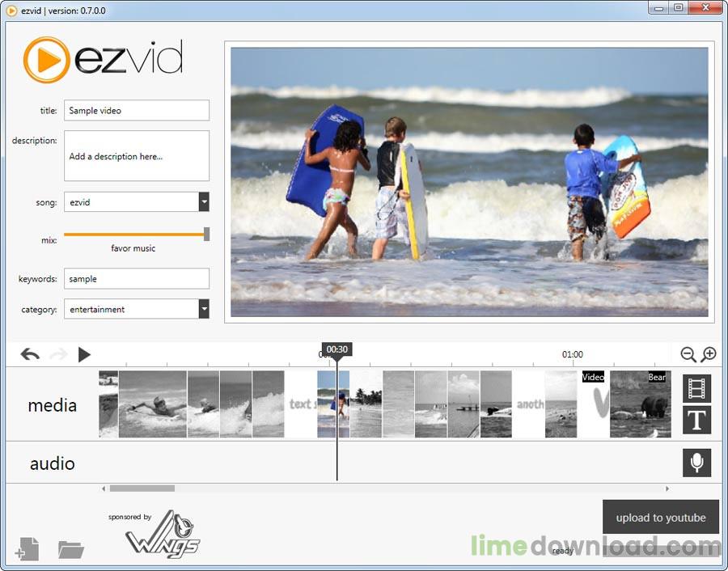Select the 'anoth' text slide clip
This screenshot has height=571, width=728.
pyautogui.click(x=528, y=404)
